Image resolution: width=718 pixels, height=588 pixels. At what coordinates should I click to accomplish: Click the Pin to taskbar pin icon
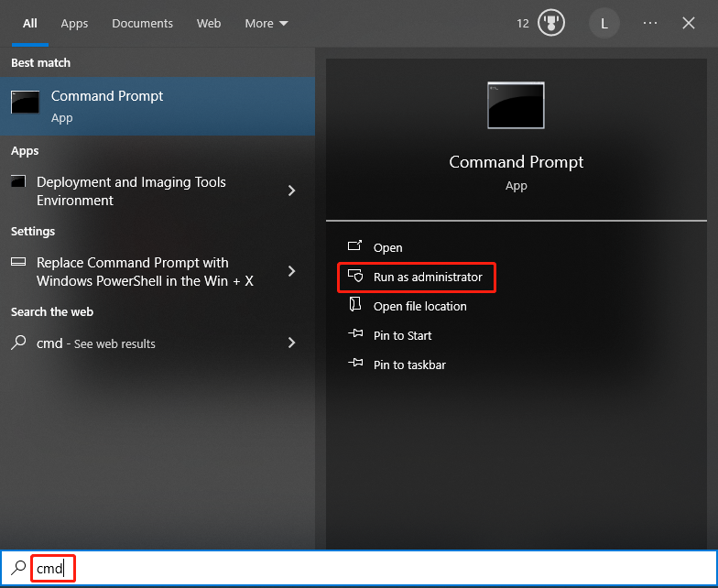tap(355, 363)
